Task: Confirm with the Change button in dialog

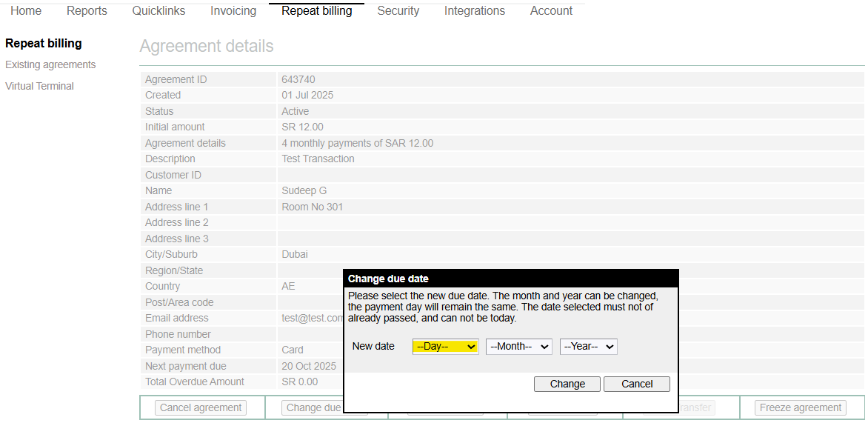Action: point(567,384)
